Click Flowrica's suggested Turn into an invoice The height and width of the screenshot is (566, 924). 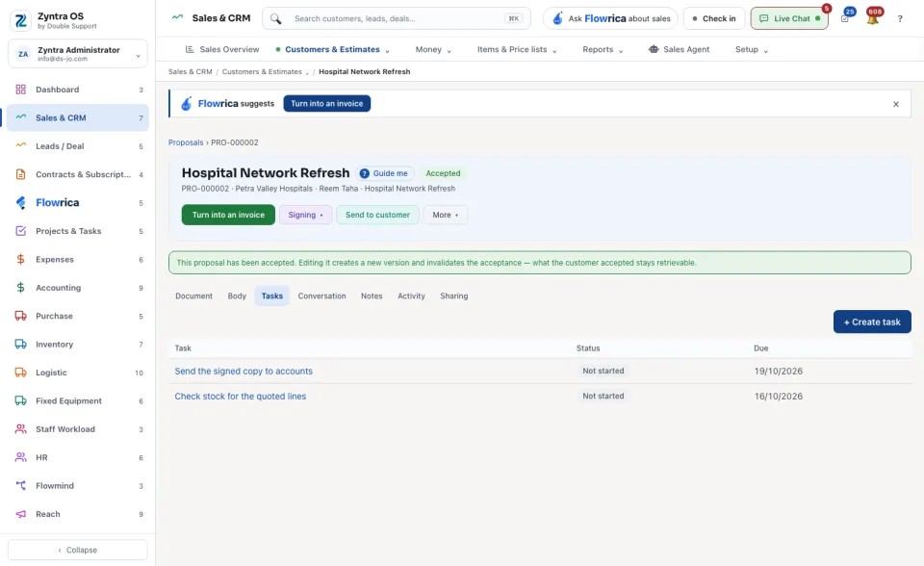click(326, 104)
